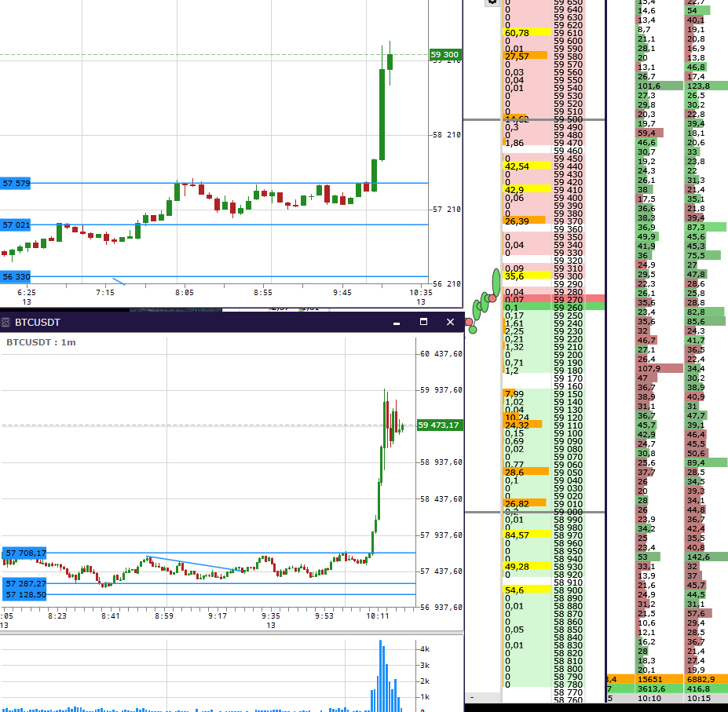Image resolution: width=728 pixels, height=712 pixels.
Task: Close the BTCUSDT chart window
Action: [x=450, y=322]
